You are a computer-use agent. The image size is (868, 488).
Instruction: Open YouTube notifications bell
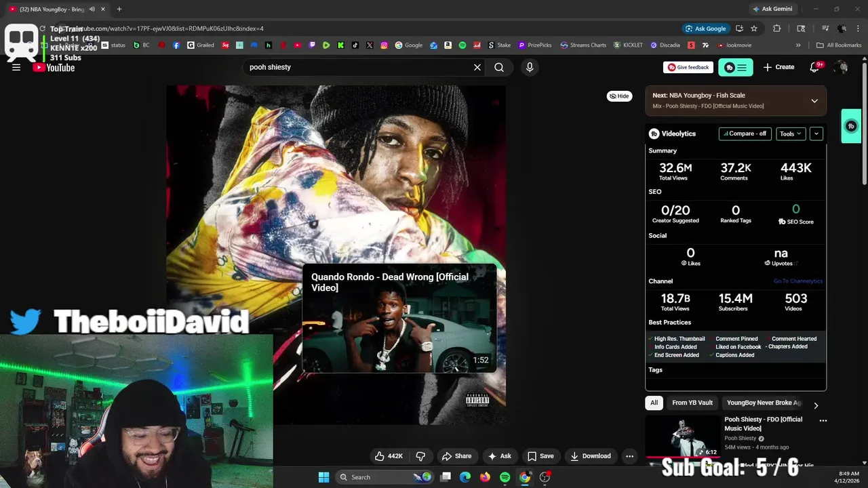coord(814,67)
